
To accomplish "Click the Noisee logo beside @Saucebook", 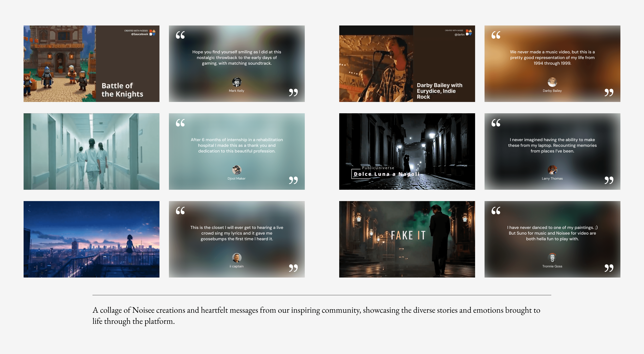I will coord(152,33).
